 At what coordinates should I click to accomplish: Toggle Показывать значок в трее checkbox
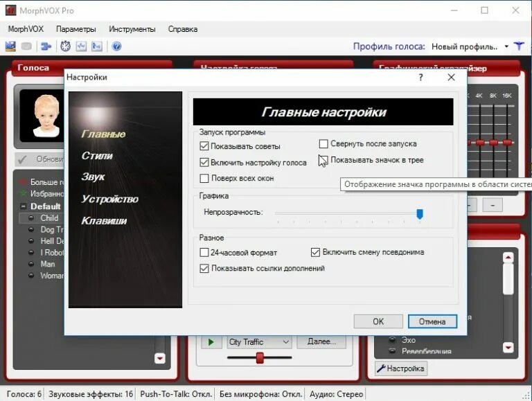pos(323,160)
